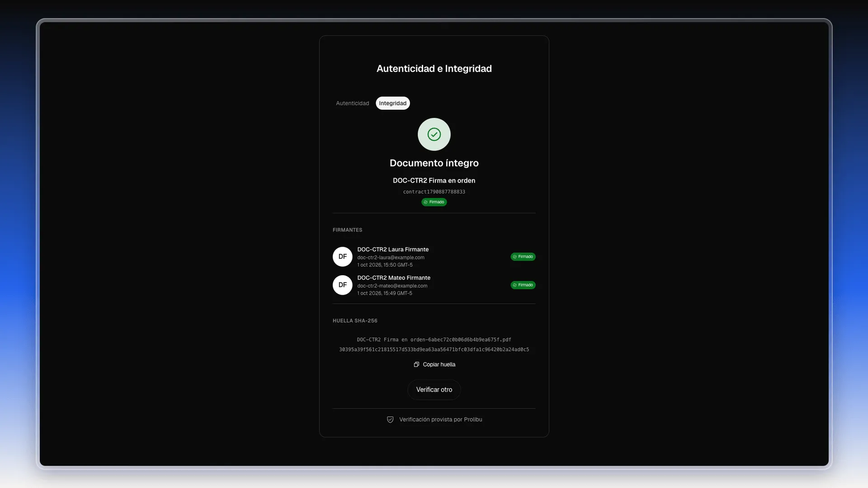The height and width of the screenshot is (488, 868).
Task: Click Mateo Firmante's DF avatar
Action: pos(343,285)
